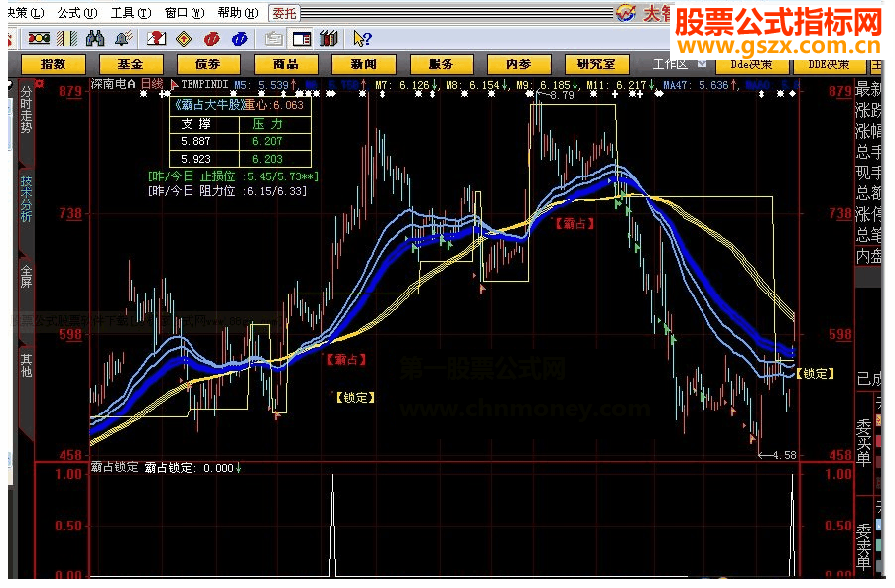Viewport: 895px width, 588px height.
Task: Toggle the window layout panel icon
Action: click(x=302, y=39)
